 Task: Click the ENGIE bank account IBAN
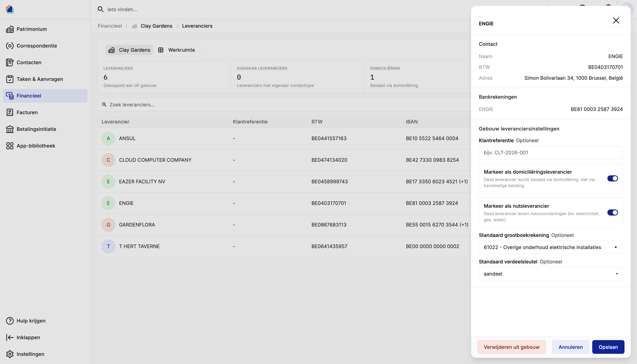click(x=596, y=109)
